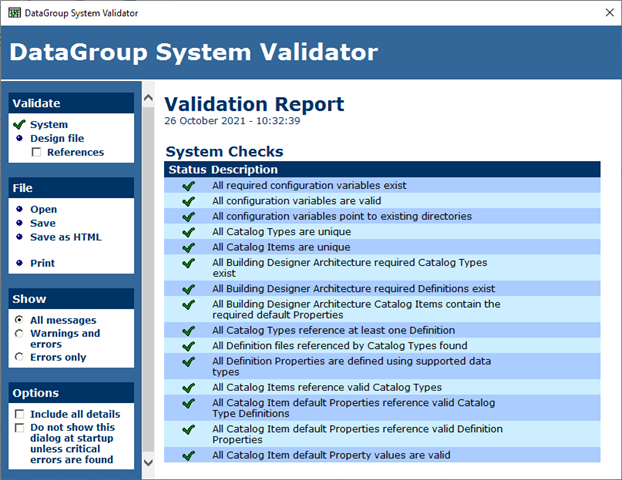Select the Warnings and errors radio option
This screenshot has height=480, width=622.
click(x=19, y=334)
